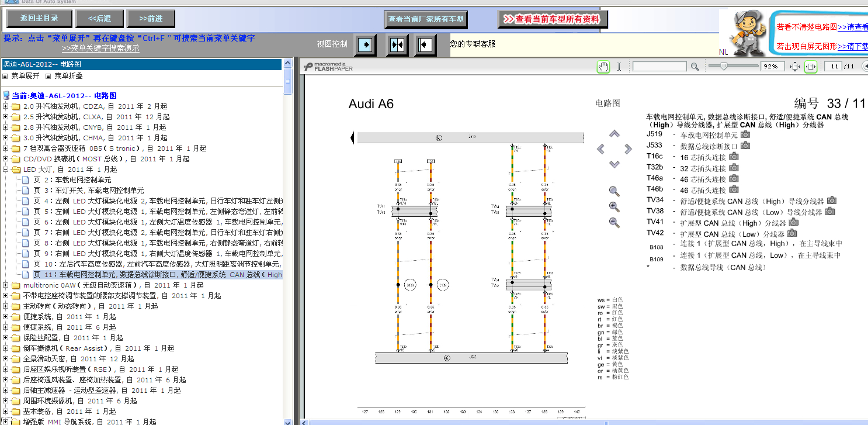
Task: Click the >>请下载 link for blank screen
Action: tap(853, 47)
